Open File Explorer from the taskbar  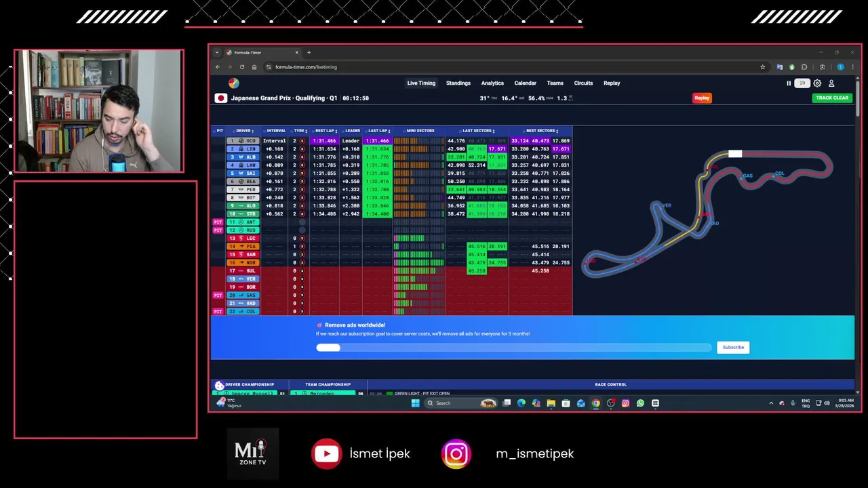(x=551, y=403)
